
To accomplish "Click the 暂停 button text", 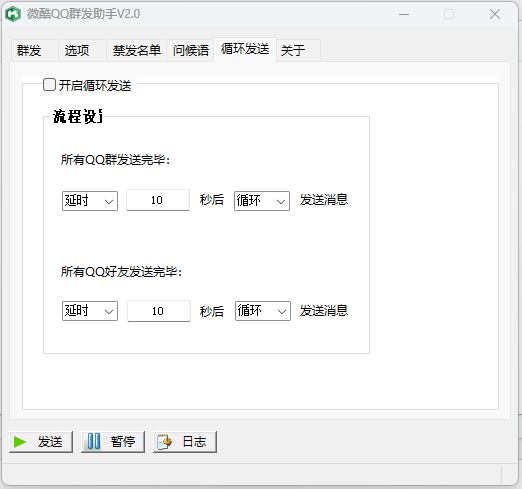I will coord(123,442).
